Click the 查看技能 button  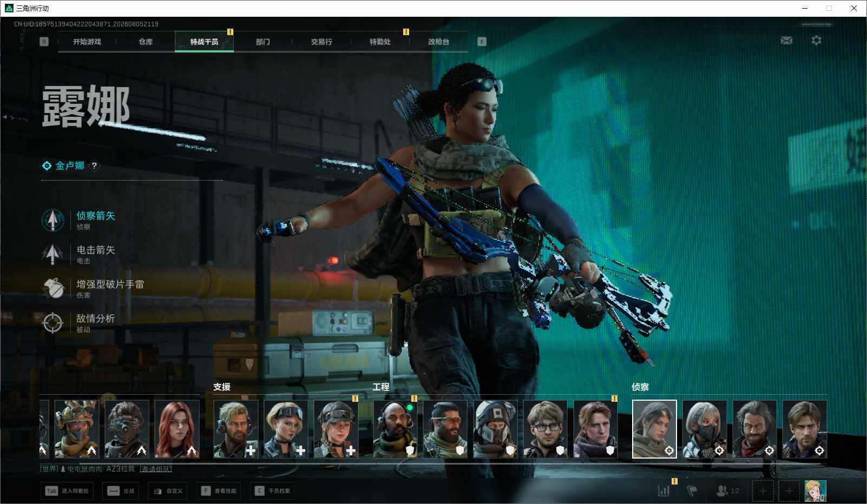(219, 491)
